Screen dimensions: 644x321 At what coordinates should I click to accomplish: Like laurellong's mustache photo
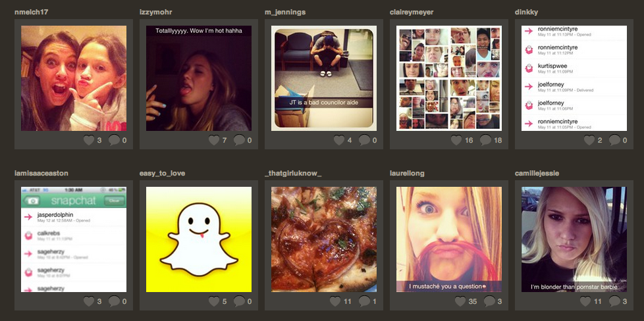click(460, 302)
